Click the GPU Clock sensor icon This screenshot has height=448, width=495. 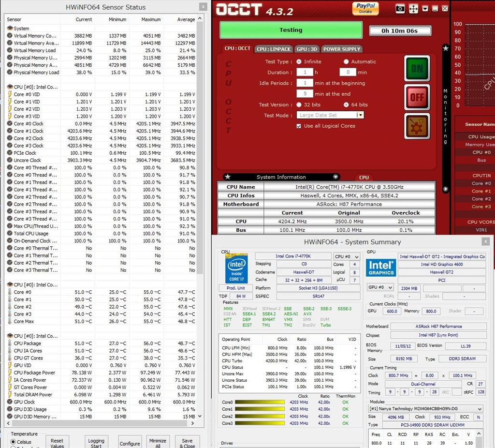(x=10, y=402)
